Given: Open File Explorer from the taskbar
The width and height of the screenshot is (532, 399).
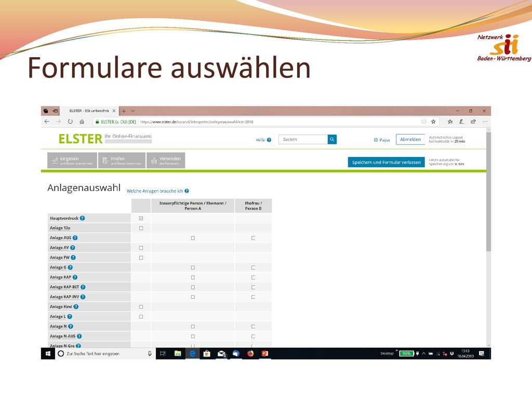Looking at the screenshot, I should point(178,353).
